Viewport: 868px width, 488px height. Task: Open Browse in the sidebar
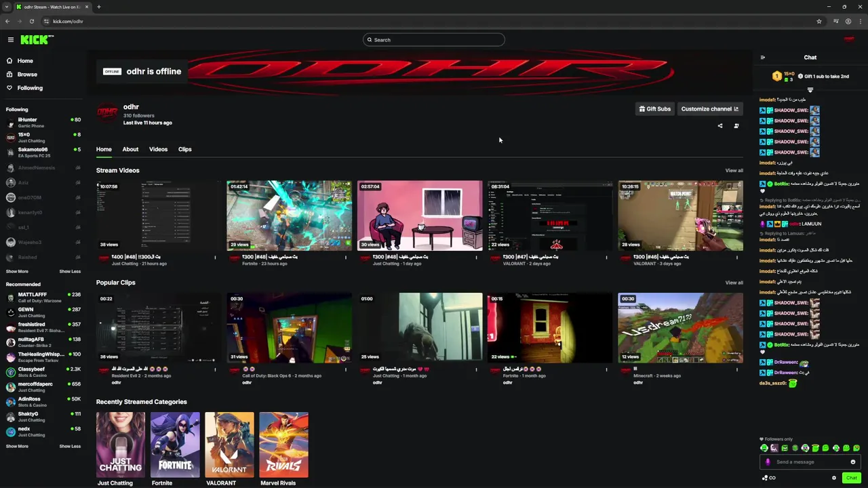tap(43, 75)
